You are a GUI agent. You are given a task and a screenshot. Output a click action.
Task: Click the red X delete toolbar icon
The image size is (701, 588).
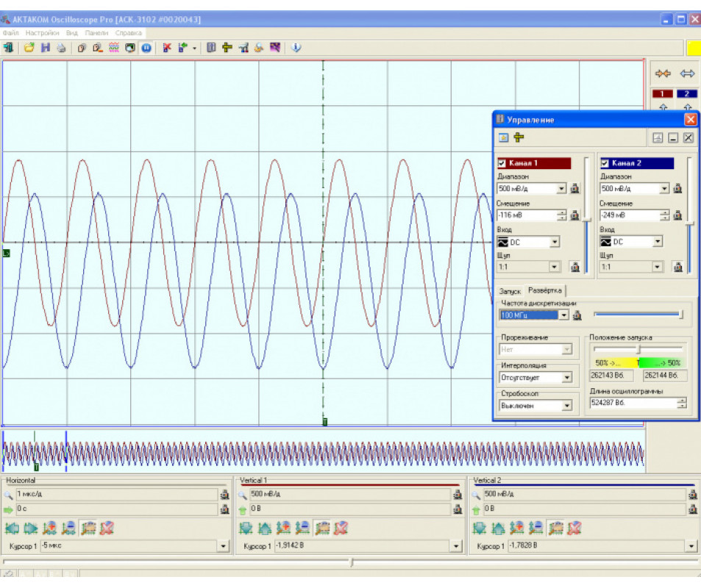coord(167,47)
